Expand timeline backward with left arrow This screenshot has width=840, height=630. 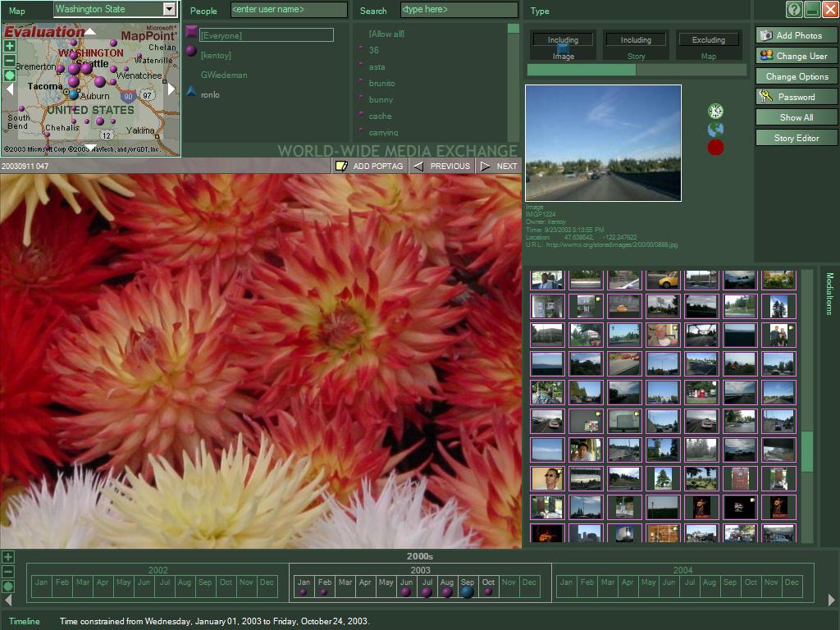[x=8, y=600]
